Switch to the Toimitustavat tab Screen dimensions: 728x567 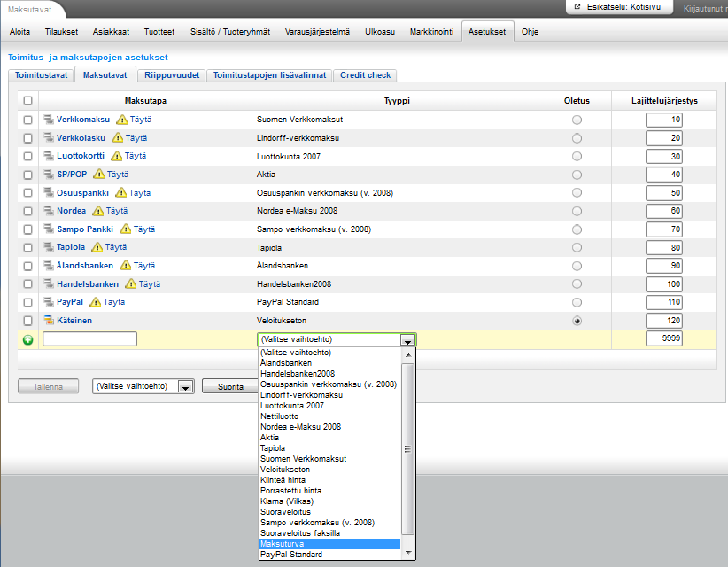pos(42,75)
